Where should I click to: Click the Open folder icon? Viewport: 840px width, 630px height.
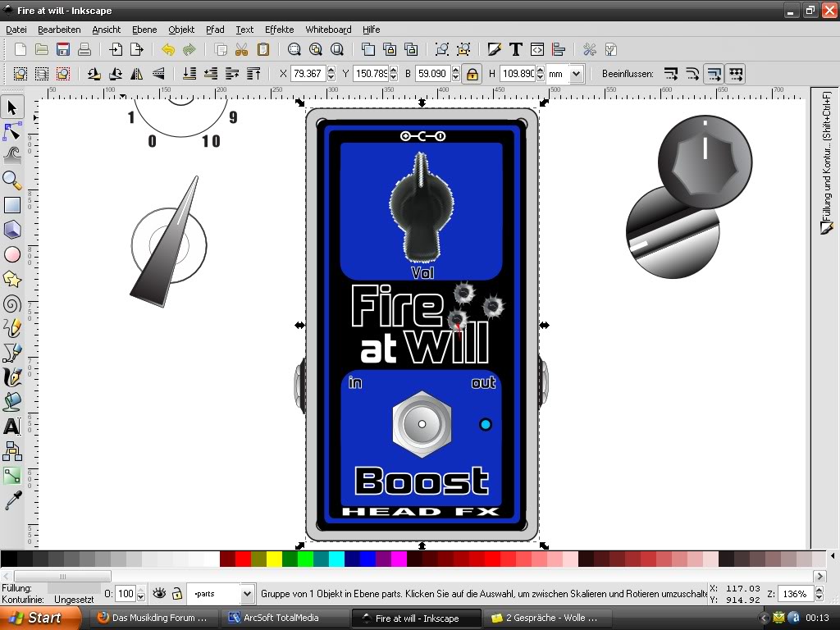41,50
